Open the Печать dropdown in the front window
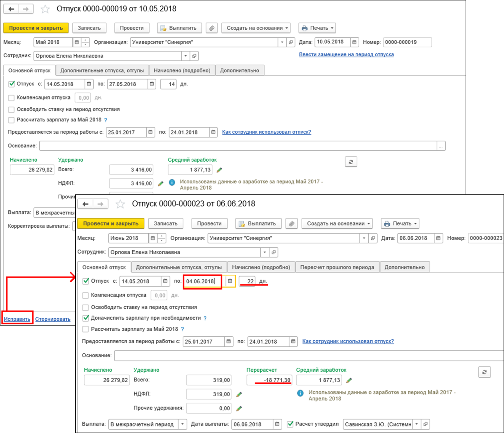The image size is (504, 433). (x=400, y=224)
